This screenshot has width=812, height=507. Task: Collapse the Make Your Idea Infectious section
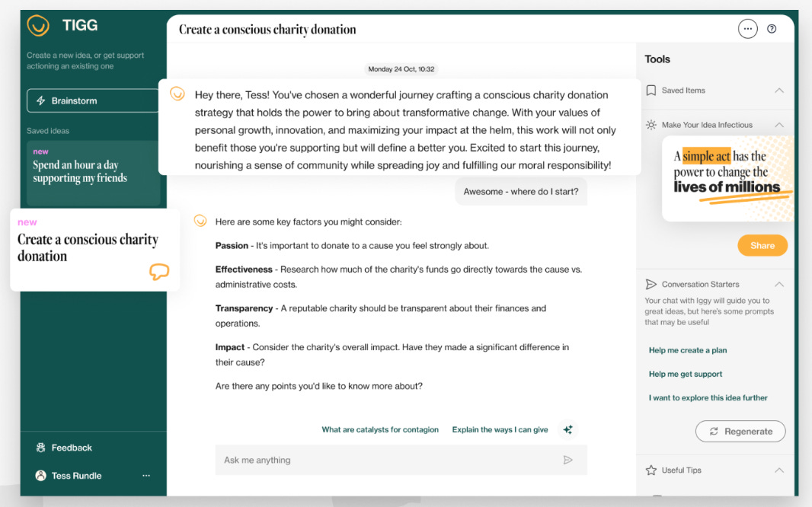(x=778, y=125)
